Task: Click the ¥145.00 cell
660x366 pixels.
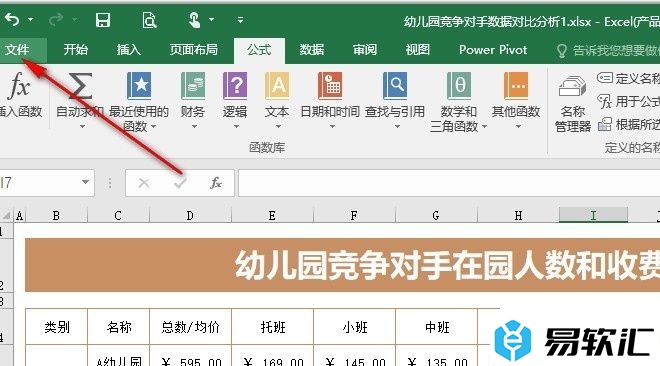Action: click(354, 356)
